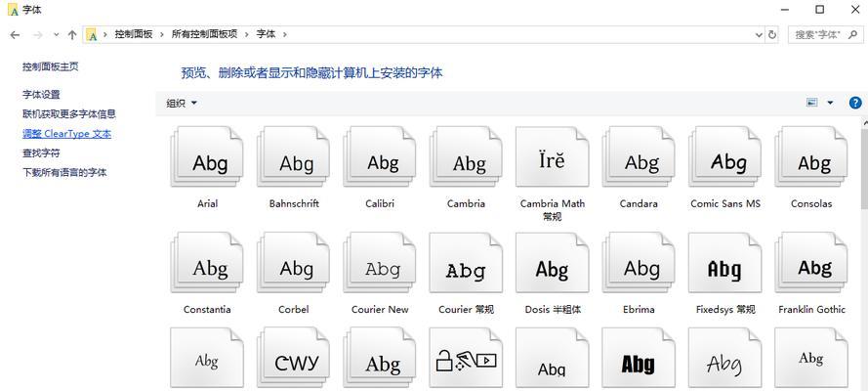Select the handwriting-style Abg font icon

point(725,359)
